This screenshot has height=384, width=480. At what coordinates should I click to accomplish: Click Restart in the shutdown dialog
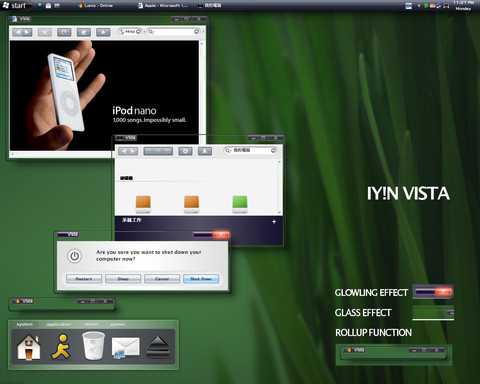click(84, 279)
